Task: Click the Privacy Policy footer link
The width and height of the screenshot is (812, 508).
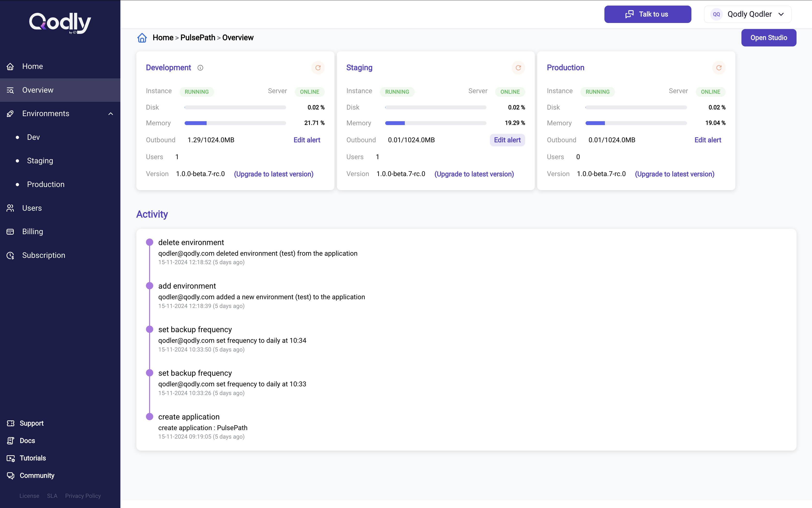Action: pos(83,496)
